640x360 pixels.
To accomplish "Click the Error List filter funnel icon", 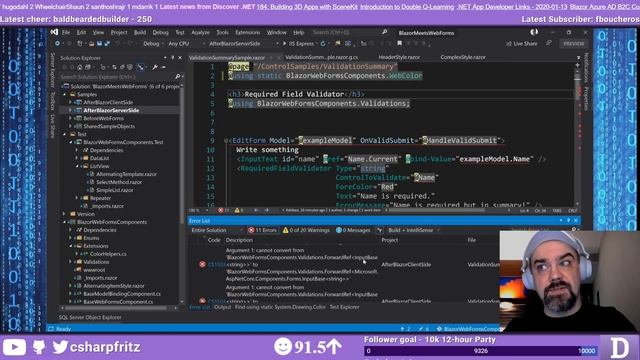I will [380, 230].
